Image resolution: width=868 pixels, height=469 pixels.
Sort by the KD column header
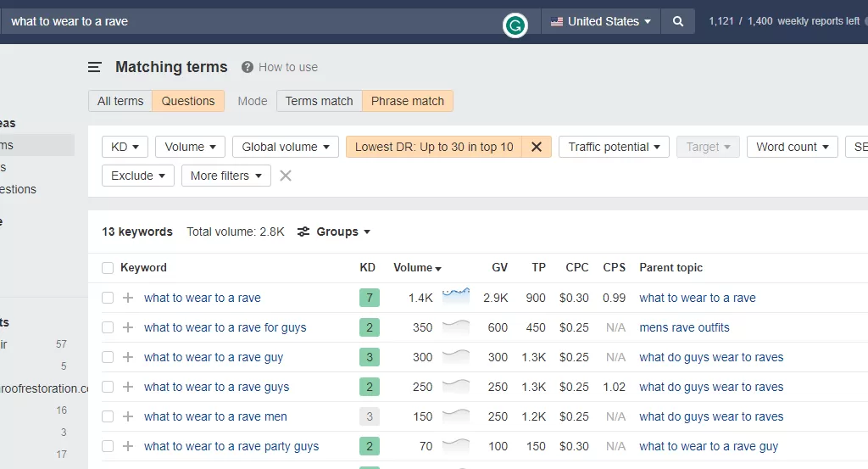tap(368, 267)
